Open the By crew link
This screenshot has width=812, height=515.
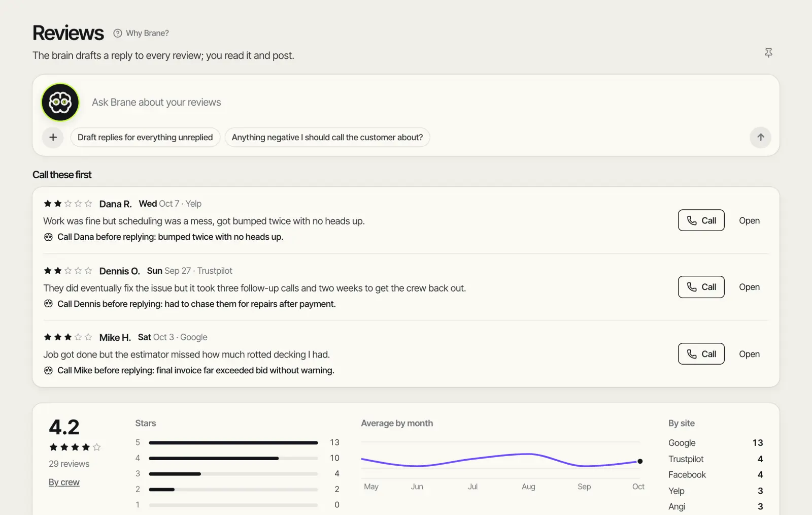click(64, 482)
